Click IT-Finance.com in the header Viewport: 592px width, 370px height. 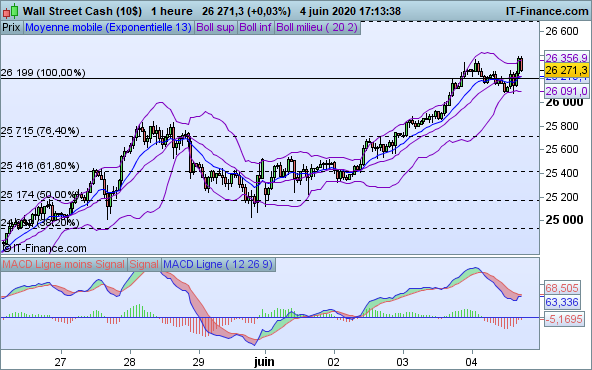click(547, 11)
